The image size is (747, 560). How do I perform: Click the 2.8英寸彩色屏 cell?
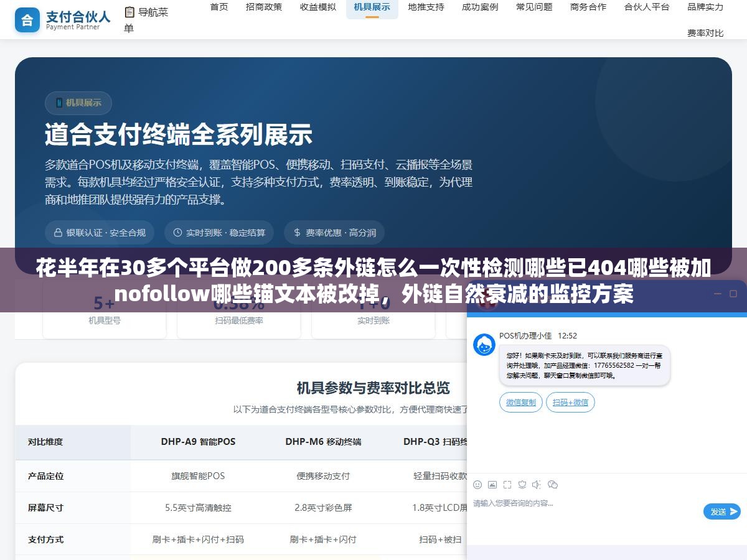point(323,508)
